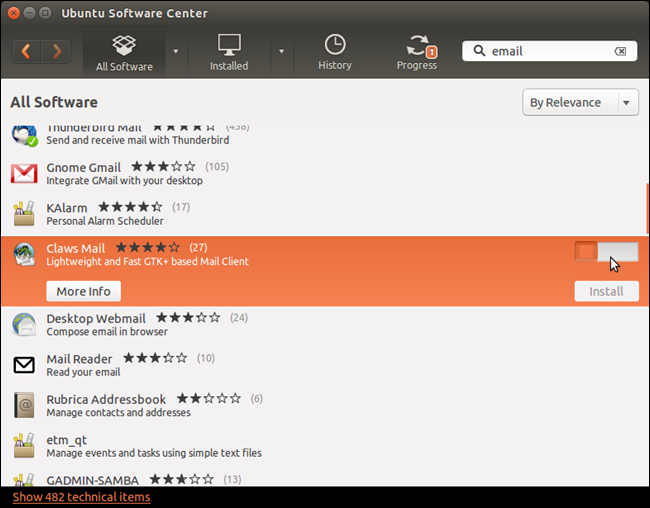Select the Claws Mail icon
The image size is (650, 508).
(24, 254)
